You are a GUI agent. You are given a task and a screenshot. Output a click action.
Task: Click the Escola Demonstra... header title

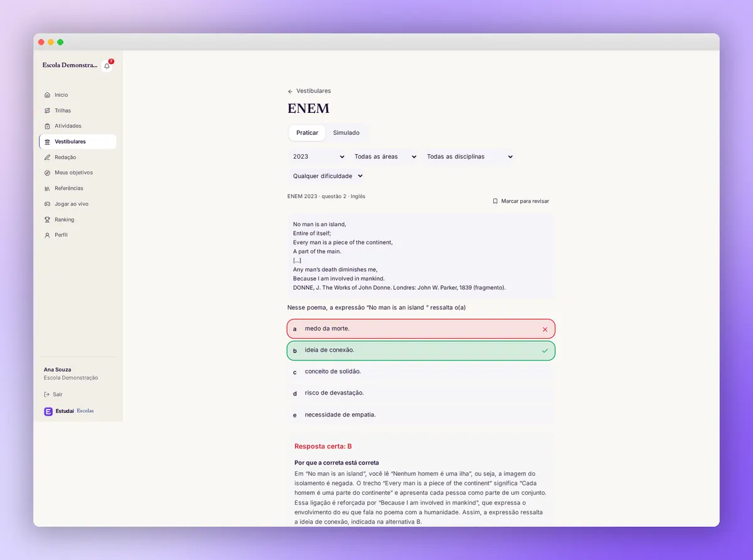tap(70, 65)
